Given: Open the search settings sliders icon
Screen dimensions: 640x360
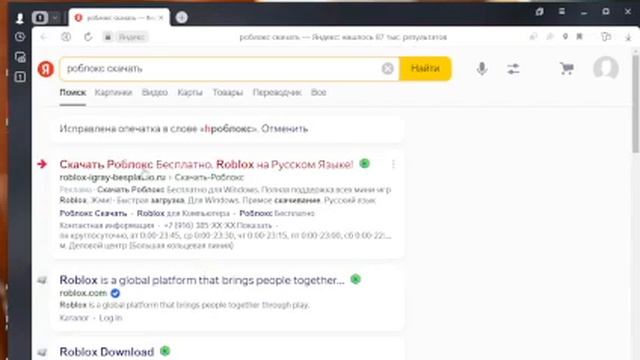Looking at the screenshot, I should pyautogui.click(x=513, y=69).
